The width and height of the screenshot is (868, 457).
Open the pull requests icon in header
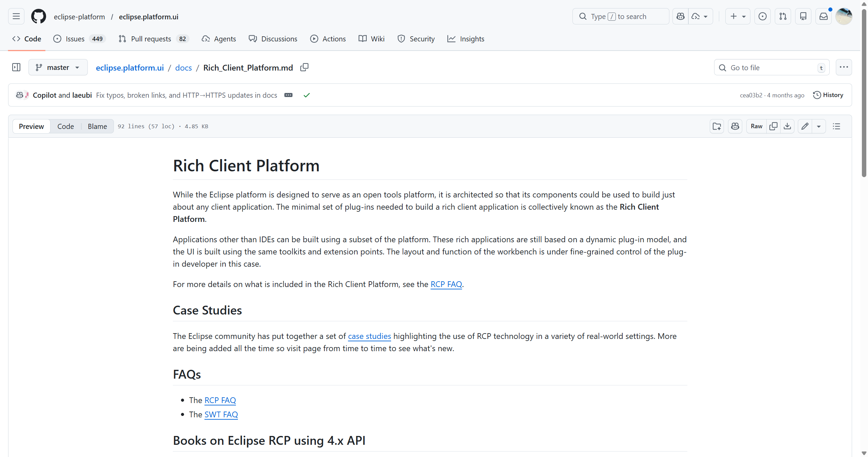pos(783,16)
